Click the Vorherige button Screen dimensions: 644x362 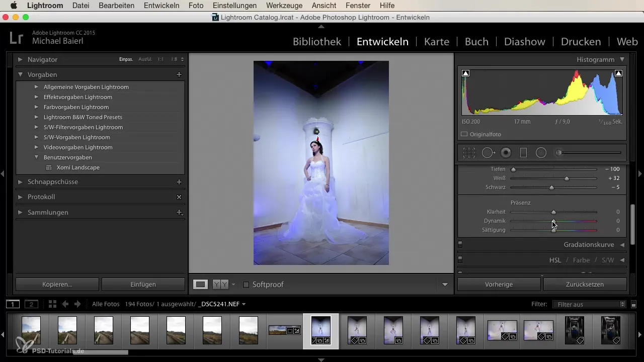[499, 285]
